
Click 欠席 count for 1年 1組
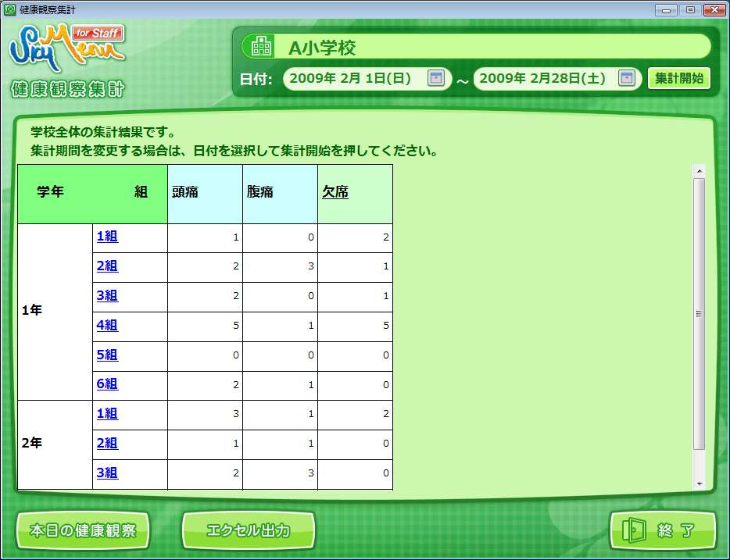pos(355,237)
